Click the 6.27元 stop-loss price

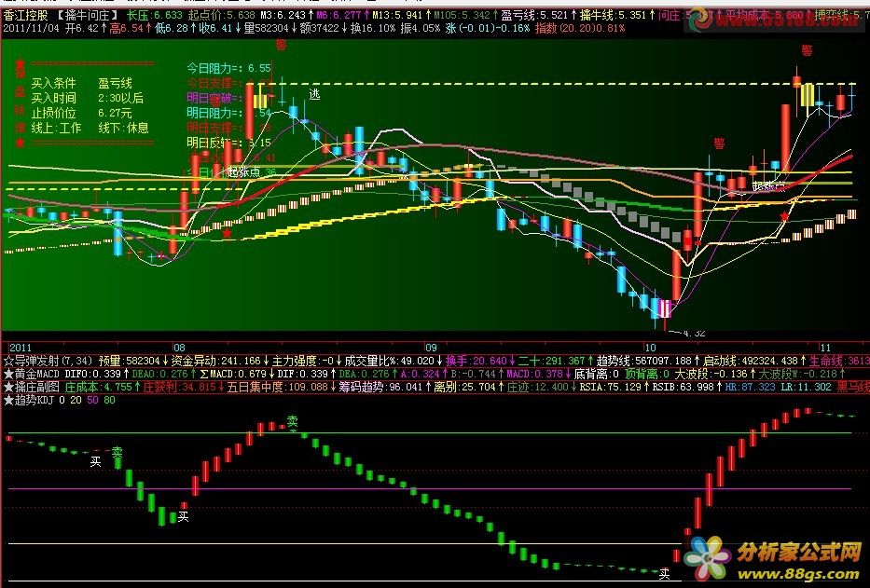coord(115,113)
